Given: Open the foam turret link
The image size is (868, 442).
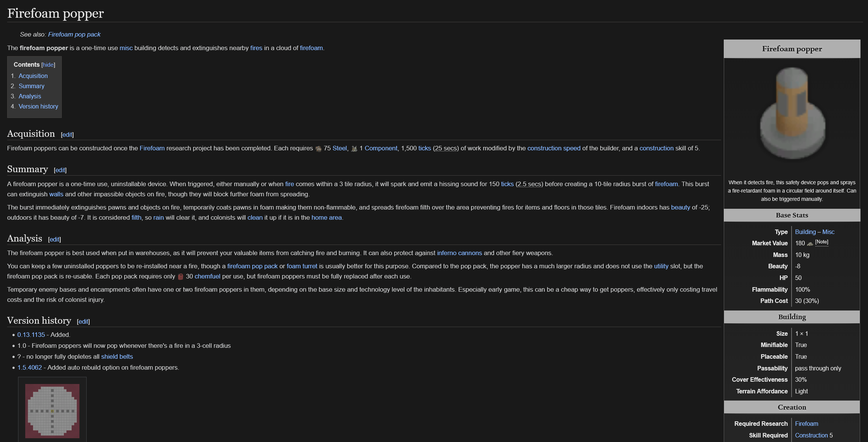Looking at the screenshot, I should coord(302,266).
